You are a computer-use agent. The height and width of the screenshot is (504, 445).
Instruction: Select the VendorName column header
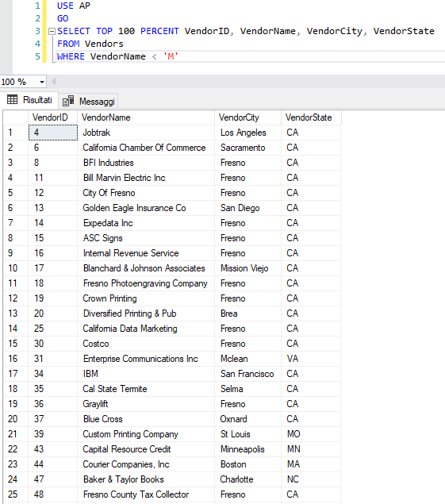(x=146, y=117)
